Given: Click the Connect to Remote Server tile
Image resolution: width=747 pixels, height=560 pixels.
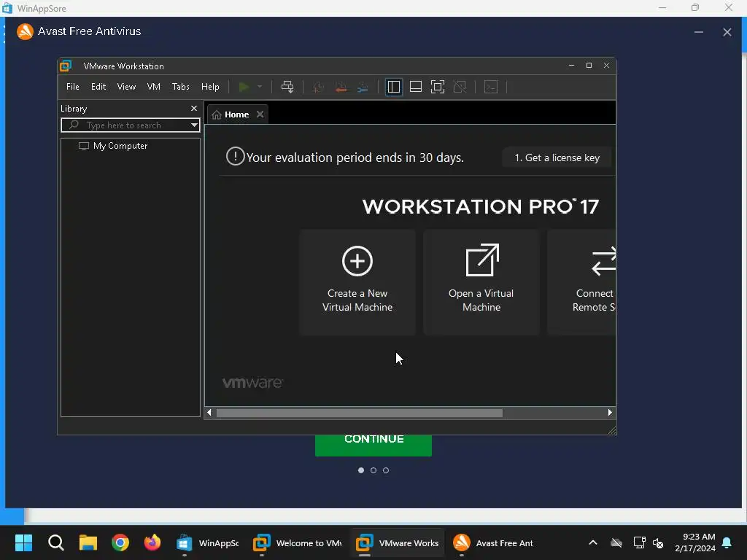Looking at the screenshot, I should click(581, 282).
